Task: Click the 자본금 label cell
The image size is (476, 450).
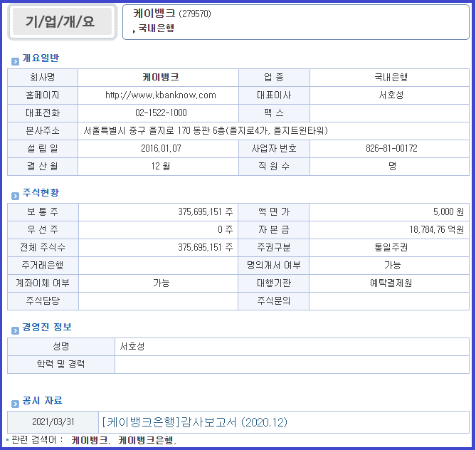Action: point(273,230)
